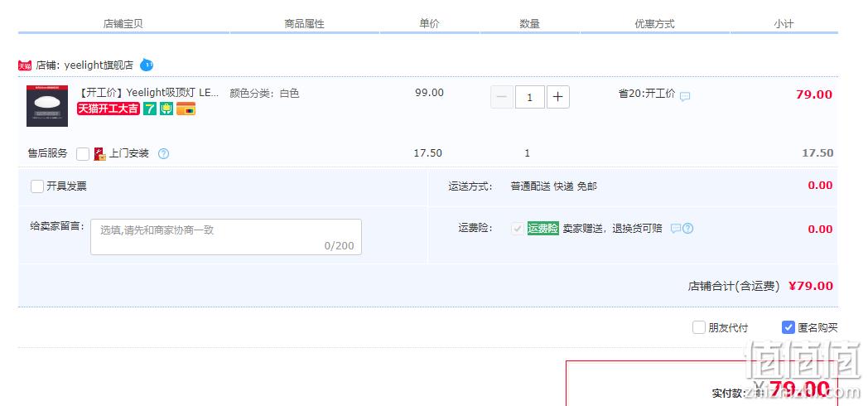Click the Tmall logo icon beside store name
Screen dimensions: 868x406
[25, 65]
